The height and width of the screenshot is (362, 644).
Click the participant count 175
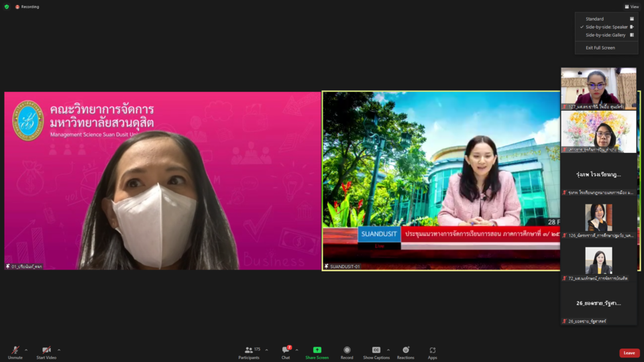(x=257, y=349)
